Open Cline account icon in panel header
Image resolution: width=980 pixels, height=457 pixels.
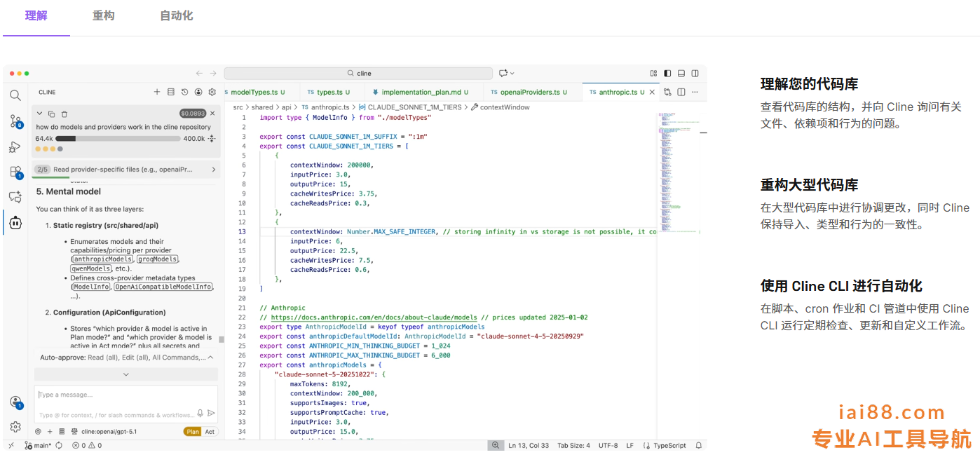(x=198, y=92)
